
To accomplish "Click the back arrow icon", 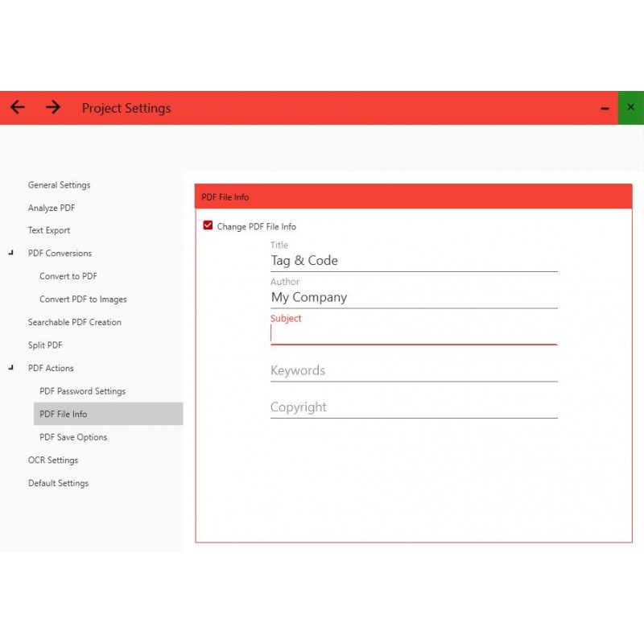I will click(18, 107).
